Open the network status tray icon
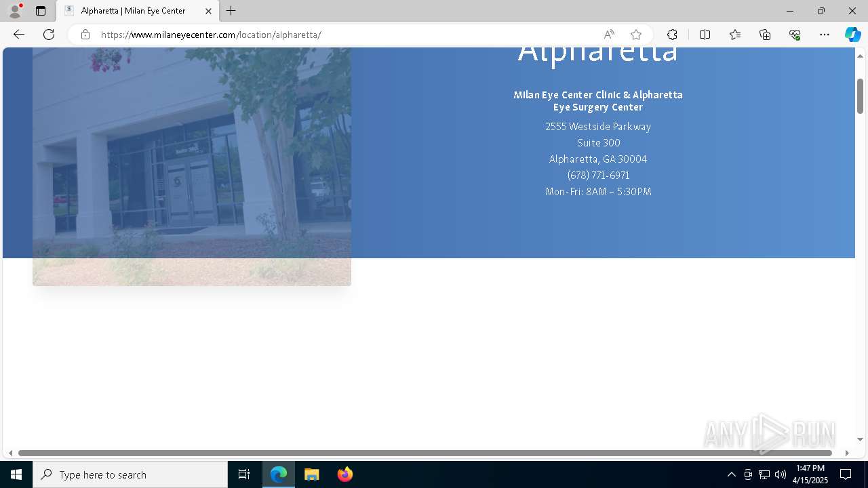This screenshot has height=488, width=868. tap(764, 474)
